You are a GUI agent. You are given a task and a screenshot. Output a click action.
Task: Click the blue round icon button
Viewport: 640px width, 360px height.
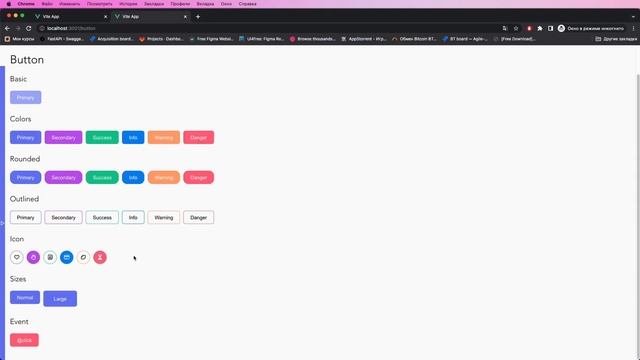pos(67,257)
